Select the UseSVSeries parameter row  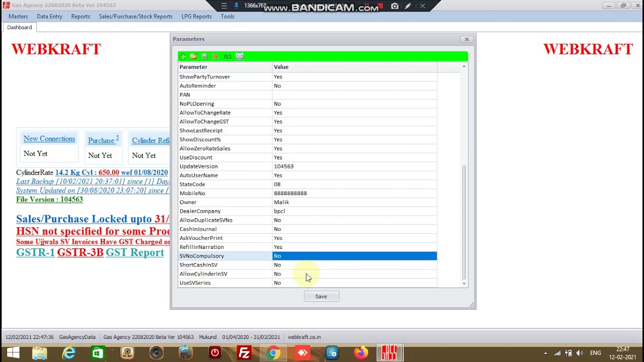(307, 283)
